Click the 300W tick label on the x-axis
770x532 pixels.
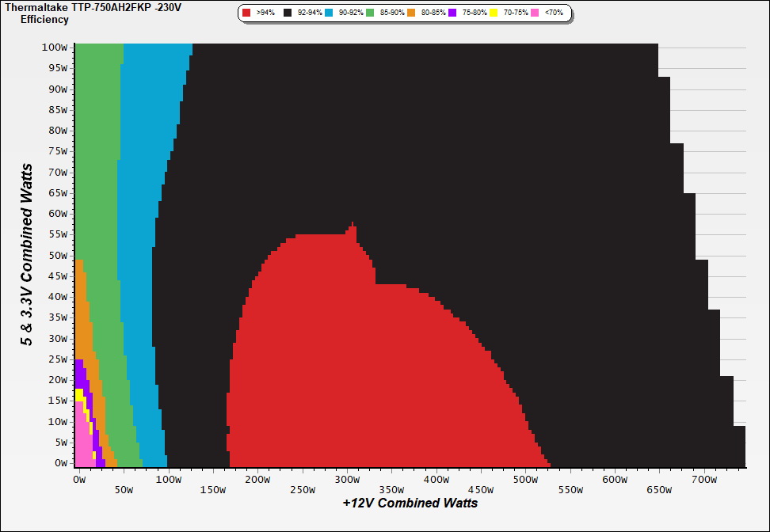[346, 480]
